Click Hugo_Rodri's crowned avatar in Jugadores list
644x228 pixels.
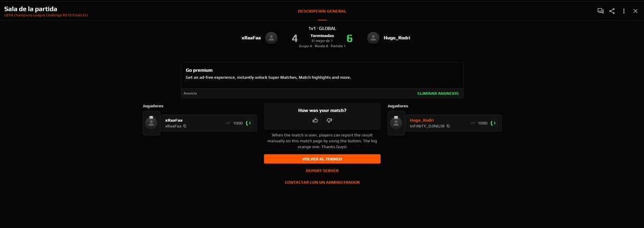[x=396, y=123]
